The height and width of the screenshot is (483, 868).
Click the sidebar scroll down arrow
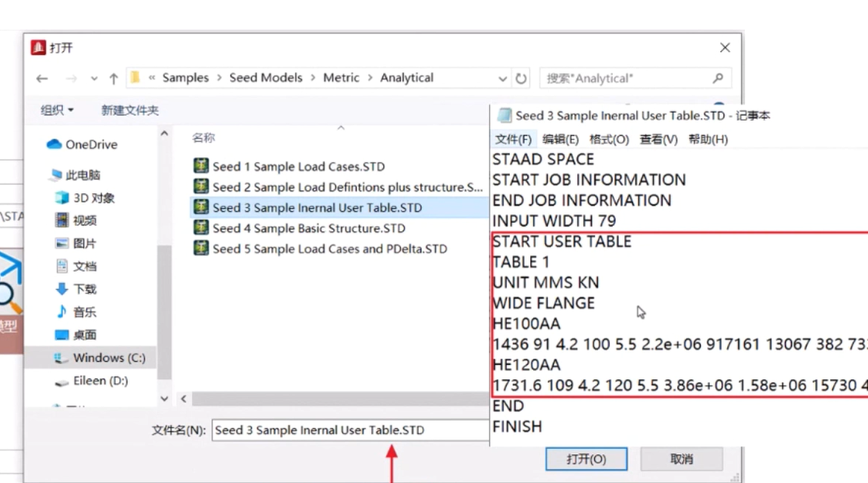pyautogui.click(x=164, y=398)
